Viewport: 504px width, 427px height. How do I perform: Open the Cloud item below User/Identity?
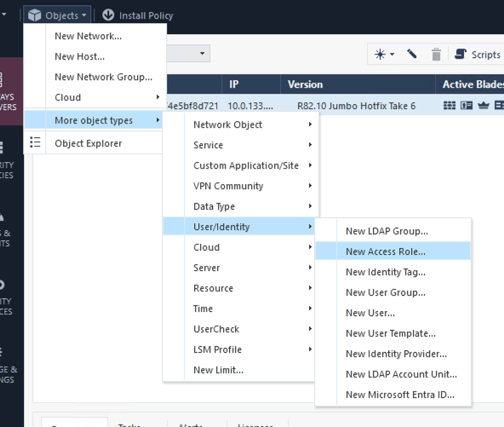(239, 247)
